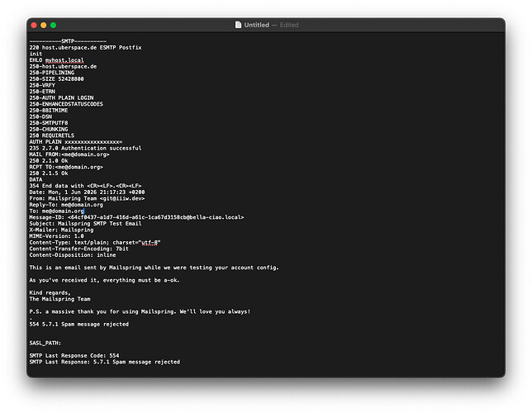532x413 pixels.
Task: Click the 'X-Mailer: Mailspring' line
Action: [61, 230]
